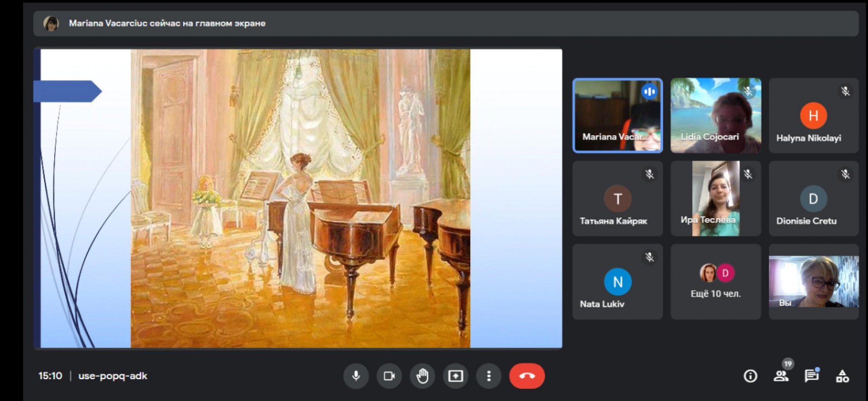Click the blue N avatar
Image resolution: width=868 pixels, height=401 pixels.
[x=618, y=282]
